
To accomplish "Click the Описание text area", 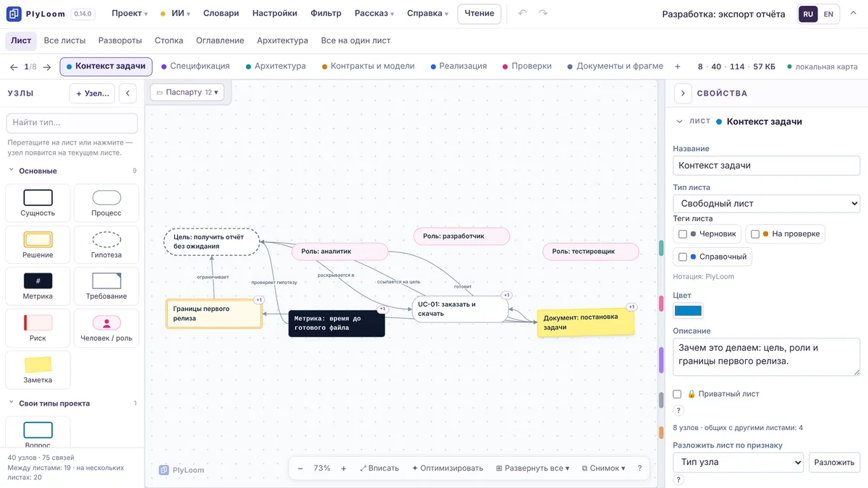I will [x=766, y=356].
